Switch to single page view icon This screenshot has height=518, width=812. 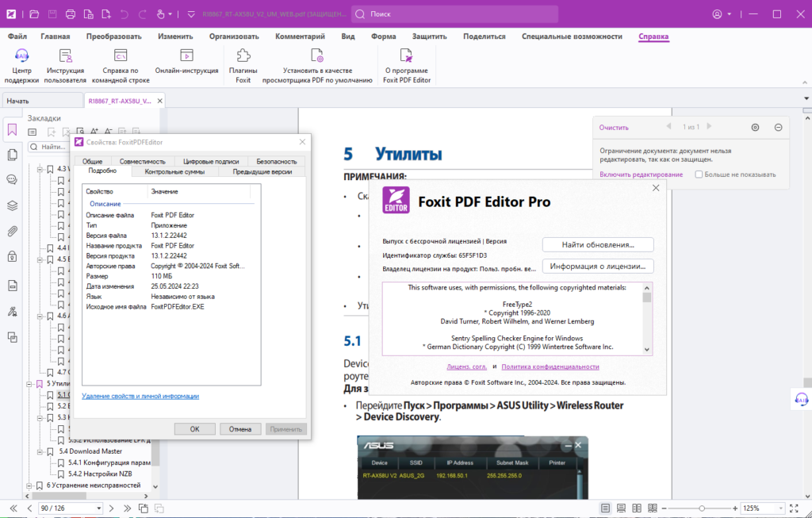[605, 508]
